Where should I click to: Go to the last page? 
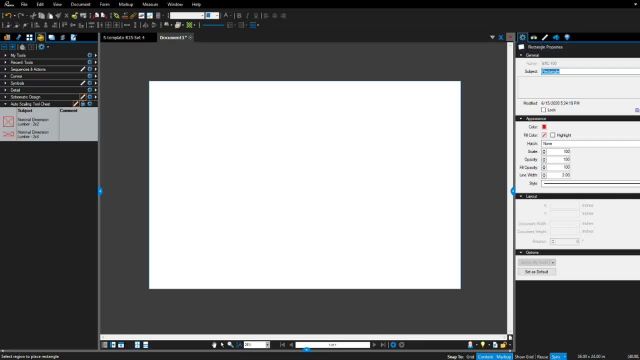pyautogui.click(x=383, y=345)
